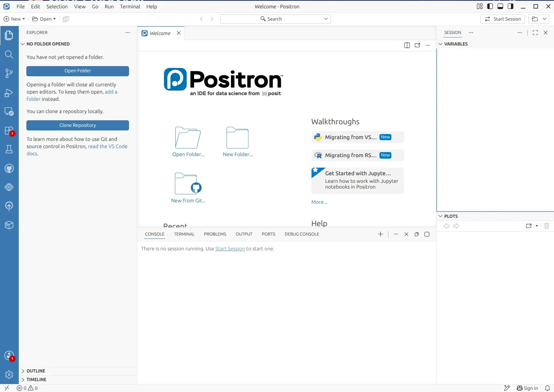Open the 'read the VS Code docs' link
554x392 pixels.
pyautogui.click(x=77, y=150)
